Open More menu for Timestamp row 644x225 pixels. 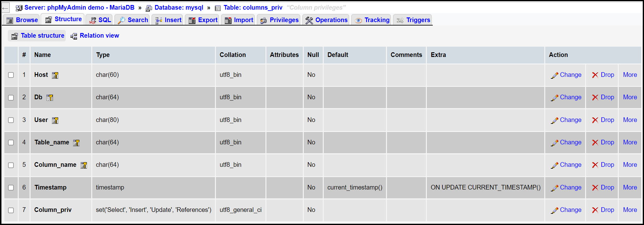point(630,187)
